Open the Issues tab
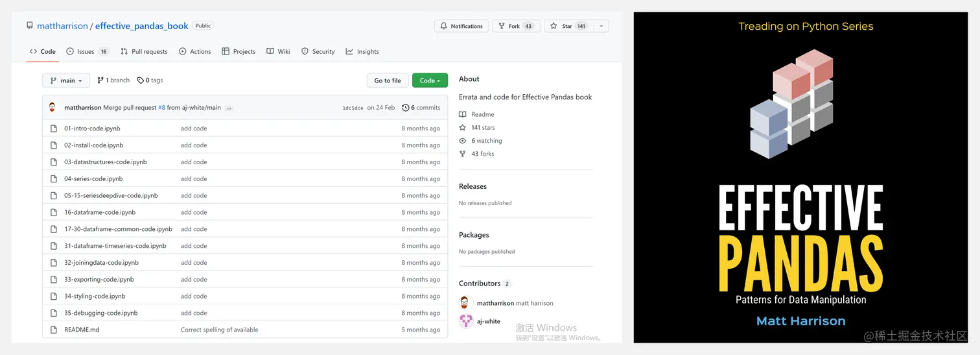The height and width of the screenshot is (355, 980). point(87,51)
